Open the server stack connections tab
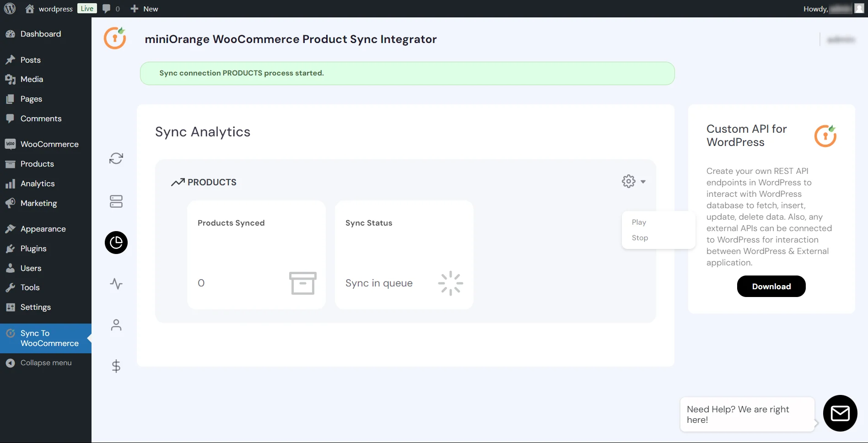The width and height of the screenshot is (868, 443). pyautogui.click(x=116, y=201)
